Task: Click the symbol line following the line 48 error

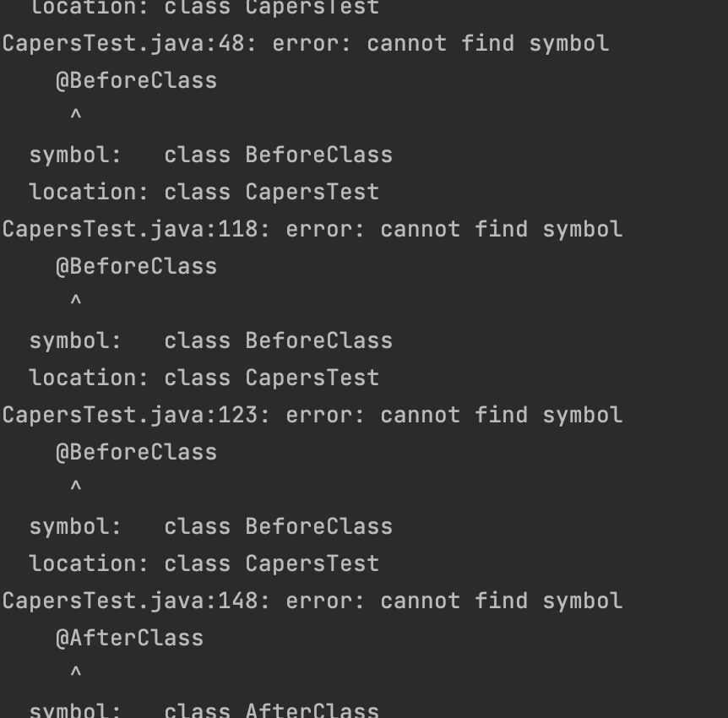Action: pos(210,155)
